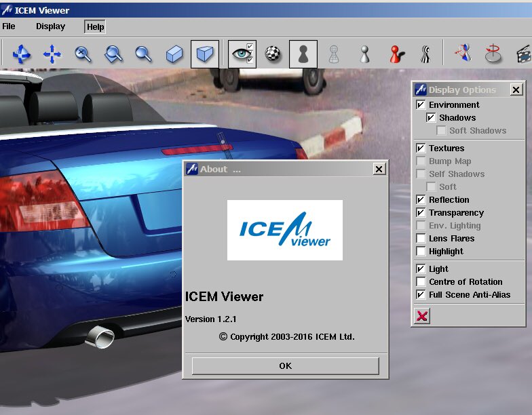Image resolution: width=532 pixels, height=415 pixels.
Task: Click the About dialog title bar icon
Action: 191,169
